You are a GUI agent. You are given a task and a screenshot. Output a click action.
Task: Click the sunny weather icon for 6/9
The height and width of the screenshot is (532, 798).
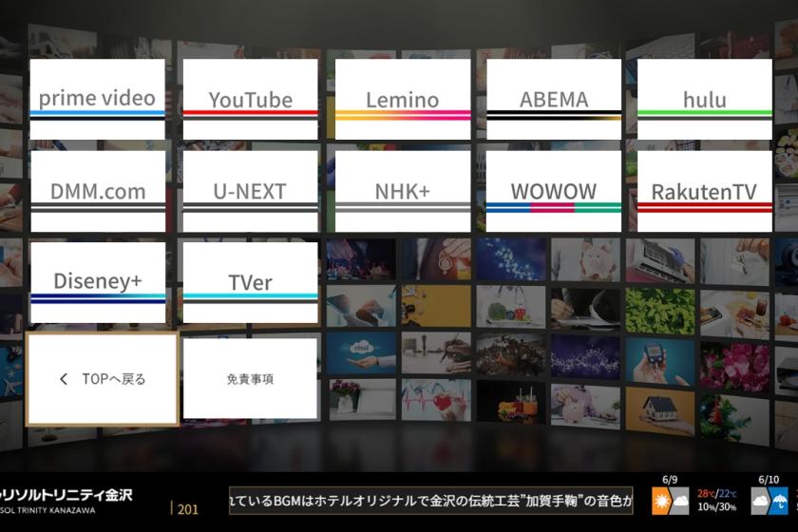pos(661,501)
